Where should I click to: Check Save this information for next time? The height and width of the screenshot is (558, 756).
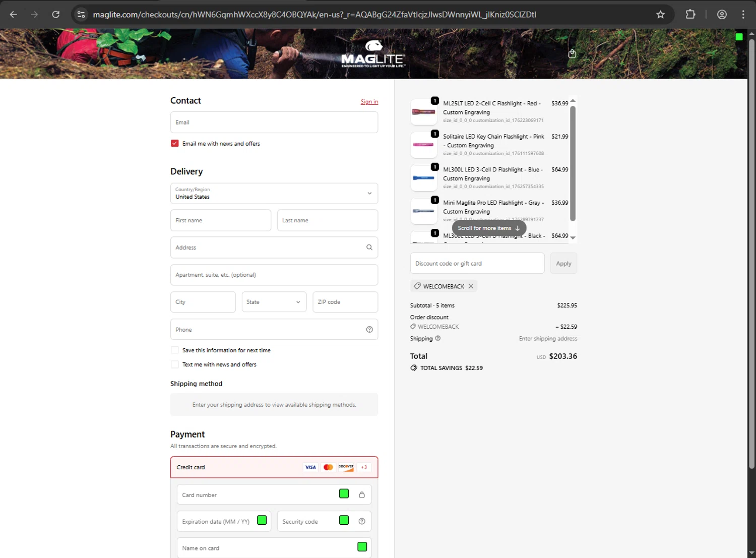tap(175, 350)
